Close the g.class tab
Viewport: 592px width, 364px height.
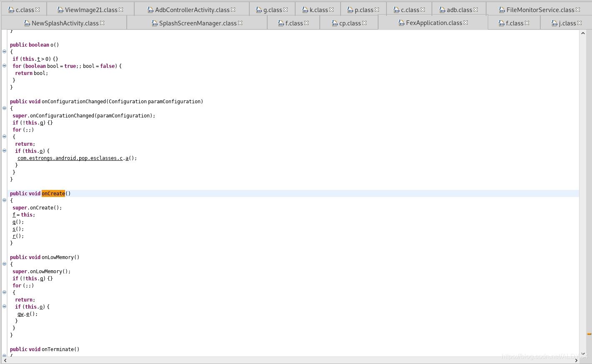286,10
